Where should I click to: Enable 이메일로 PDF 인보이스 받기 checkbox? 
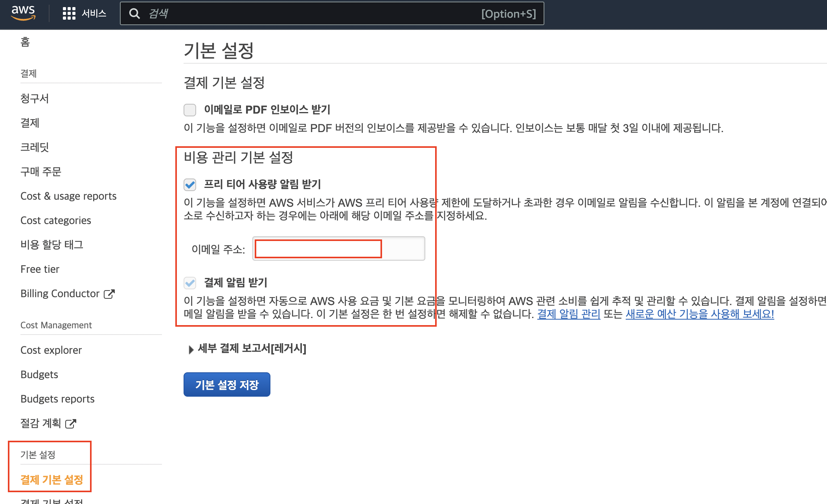click(190, 110)
